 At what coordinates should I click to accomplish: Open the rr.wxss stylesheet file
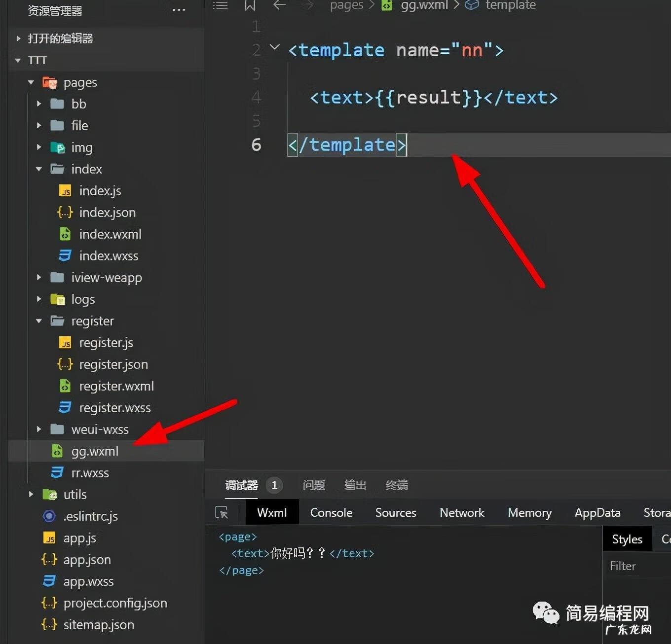[x=90, y=473]
